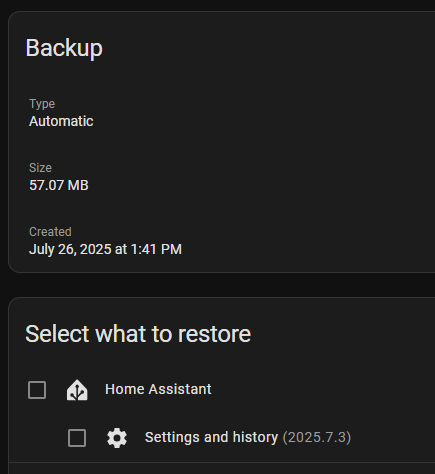Screen dimensions: 435x474
Task: Click the Type field label
Action: click(x=42, y=104)
